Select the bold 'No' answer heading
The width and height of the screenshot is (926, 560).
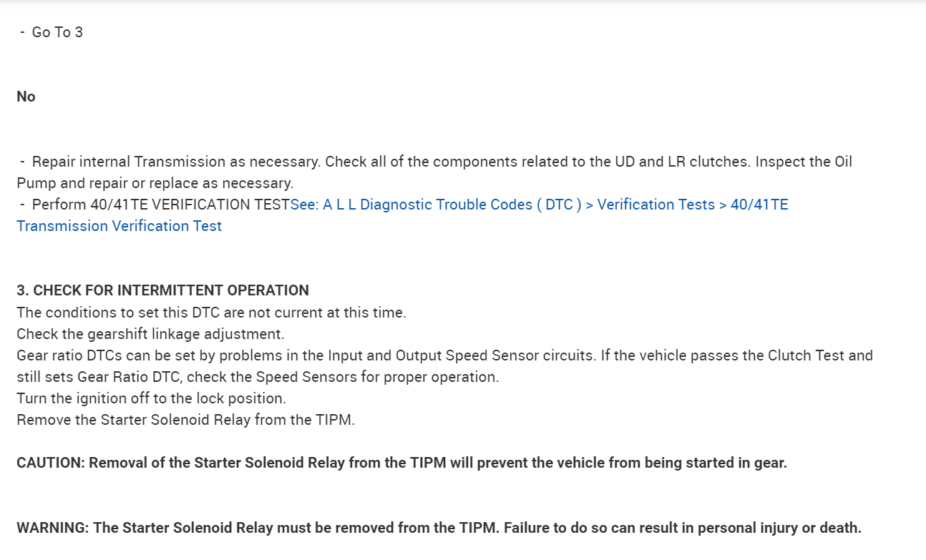[26, 97]
